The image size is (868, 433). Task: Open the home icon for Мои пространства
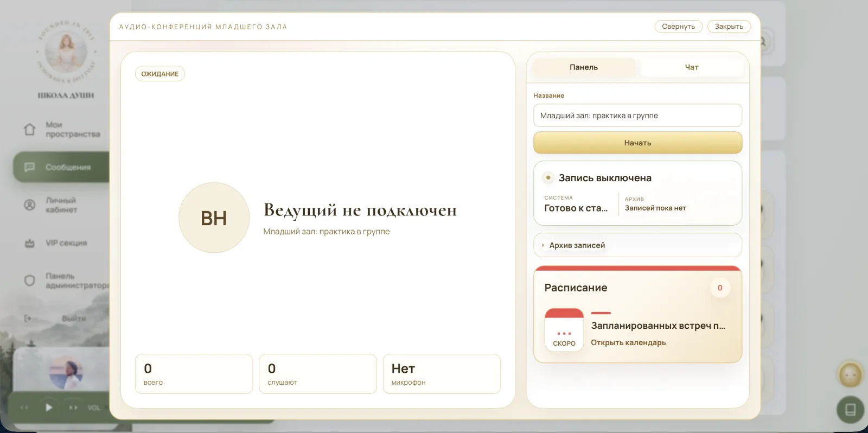click(30, 129)
